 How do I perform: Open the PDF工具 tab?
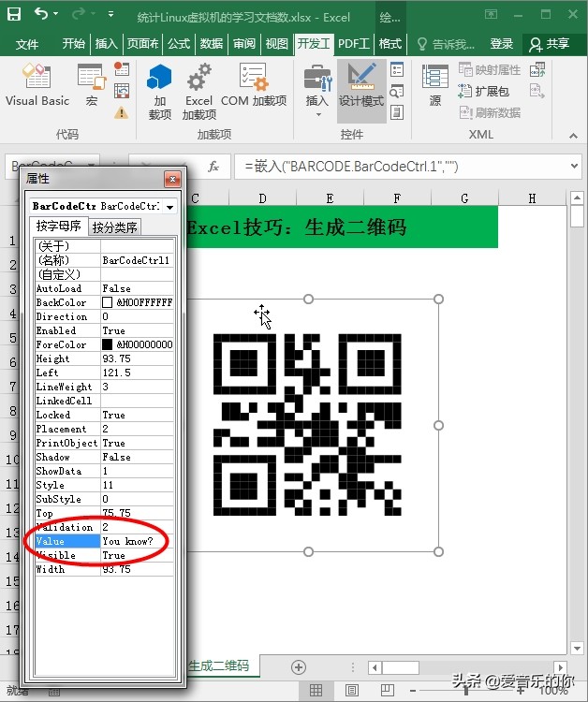[x=353, y=44]
